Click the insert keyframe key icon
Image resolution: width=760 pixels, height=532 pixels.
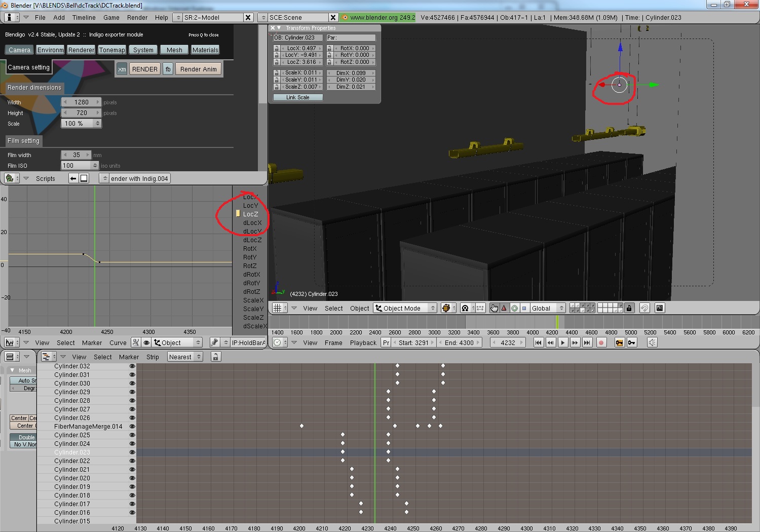[632, 343]
